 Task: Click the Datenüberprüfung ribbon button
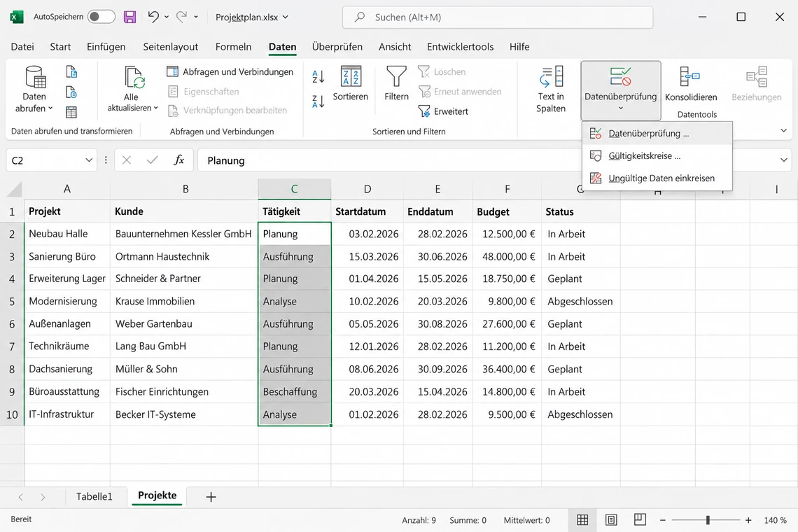point(620,90)
